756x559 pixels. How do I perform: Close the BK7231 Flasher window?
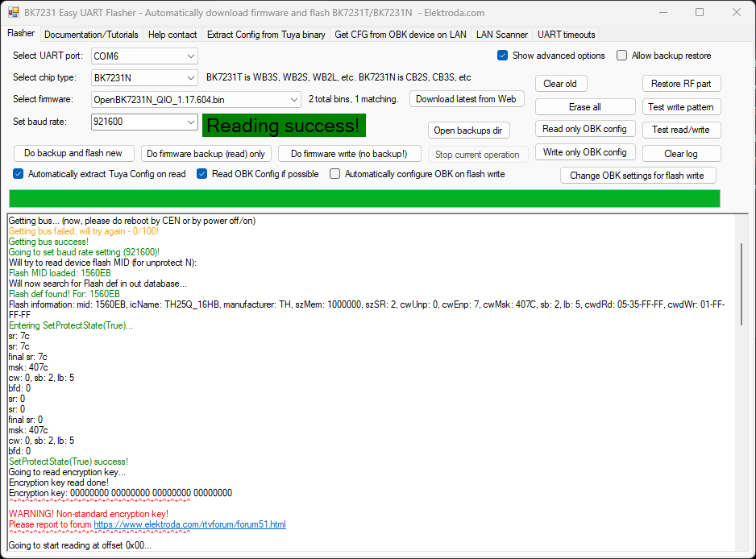point(736,13)
